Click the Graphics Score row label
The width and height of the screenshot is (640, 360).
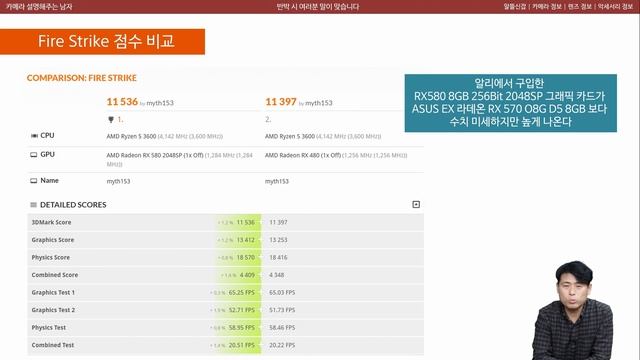tap(53, 240)
